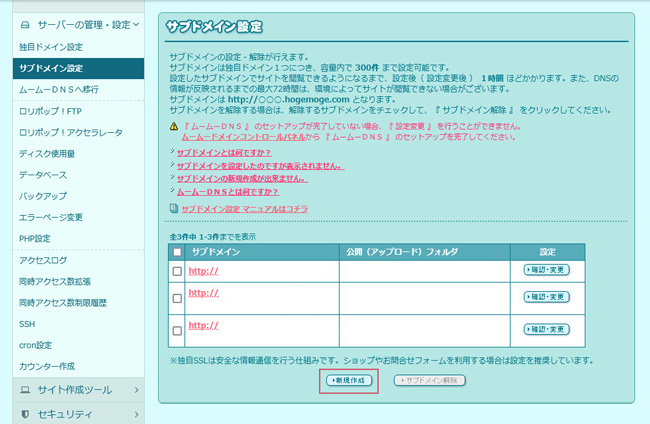Expand the サイト作成ツール menu arrow
The image size is (650, 424).
point(134,388)
